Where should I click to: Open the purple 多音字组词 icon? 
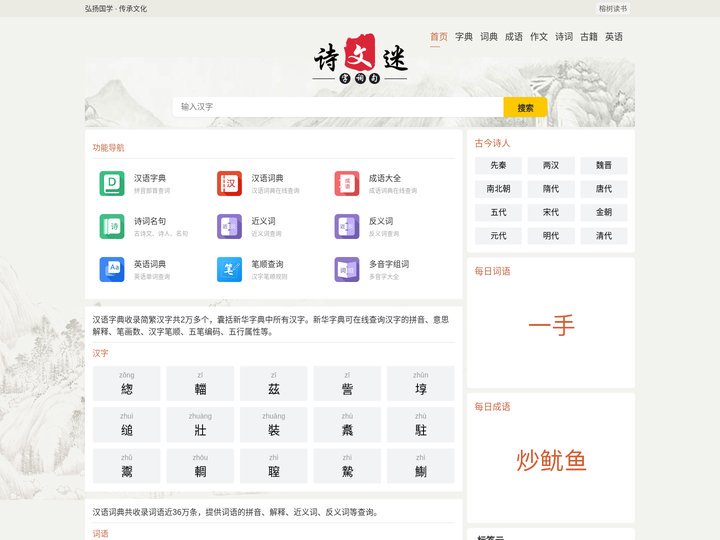point(347,270)
